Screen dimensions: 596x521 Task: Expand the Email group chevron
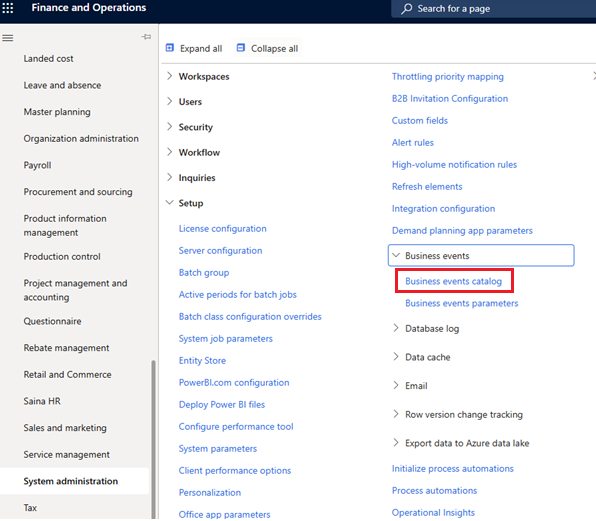(396, 385)
